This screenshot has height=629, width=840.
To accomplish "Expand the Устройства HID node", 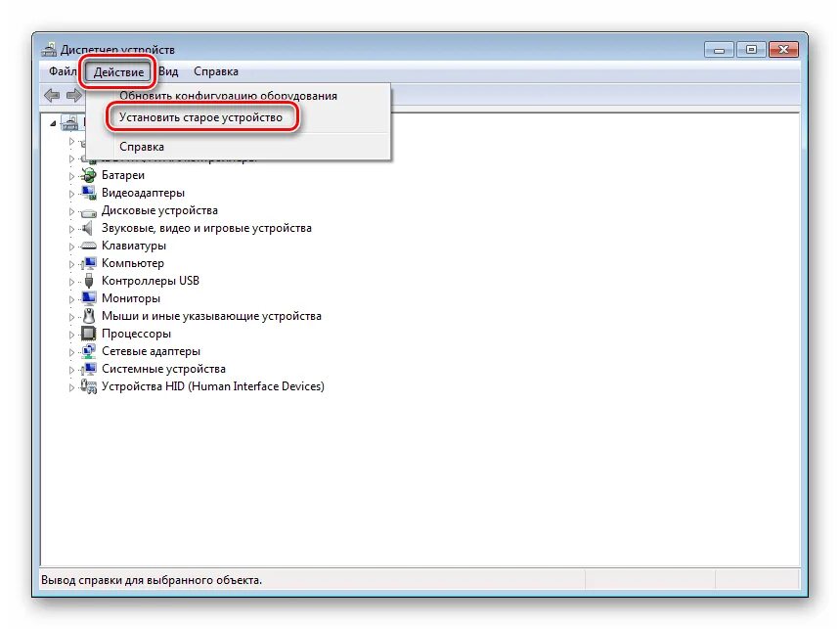I will coord(71,387).
